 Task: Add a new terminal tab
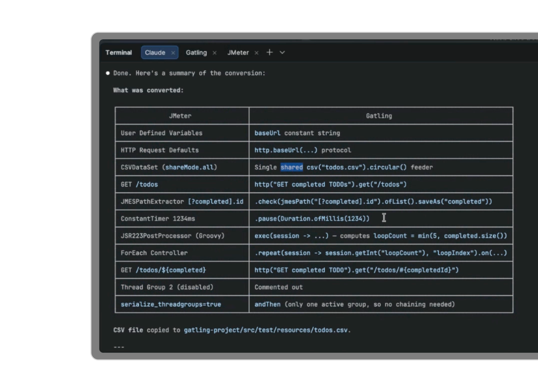point(270,52)
